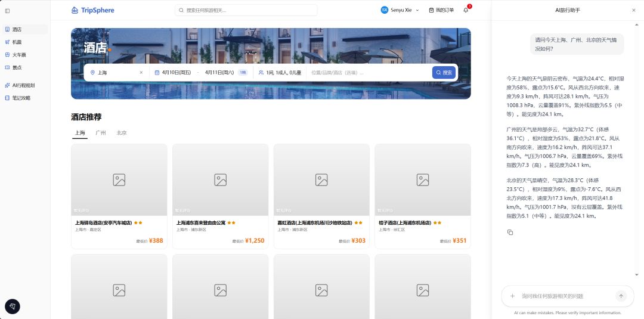The height and width of the screenshot is (319, 644).
Task: Open the 酒店 sidebar item
Action: pyautogui.click(x=25, y=29)
